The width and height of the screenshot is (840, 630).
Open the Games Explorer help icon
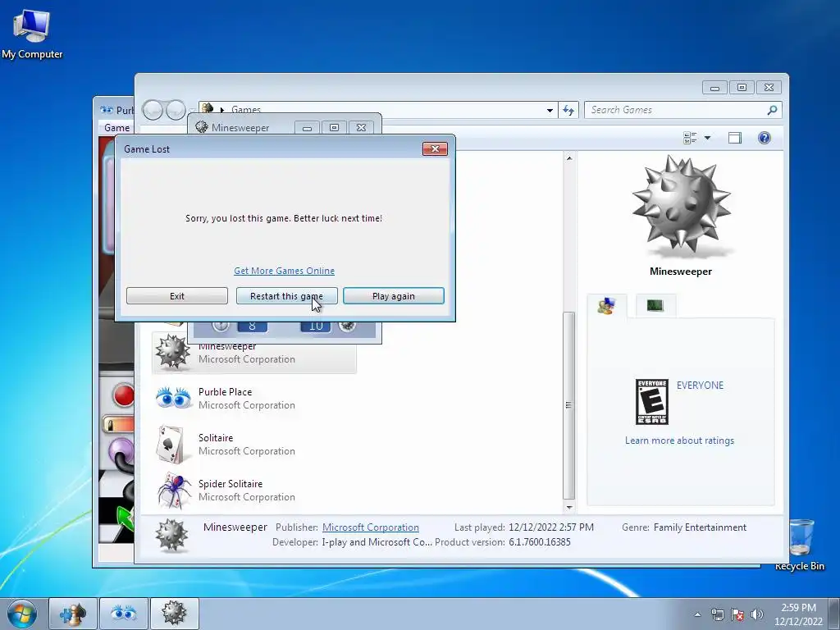pos(765,138)
